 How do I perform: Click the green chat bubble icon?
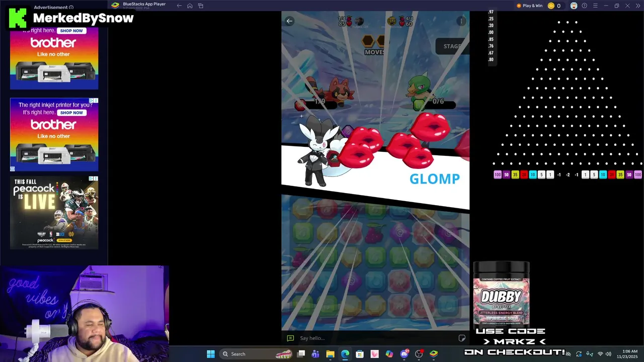coord(290,338)
